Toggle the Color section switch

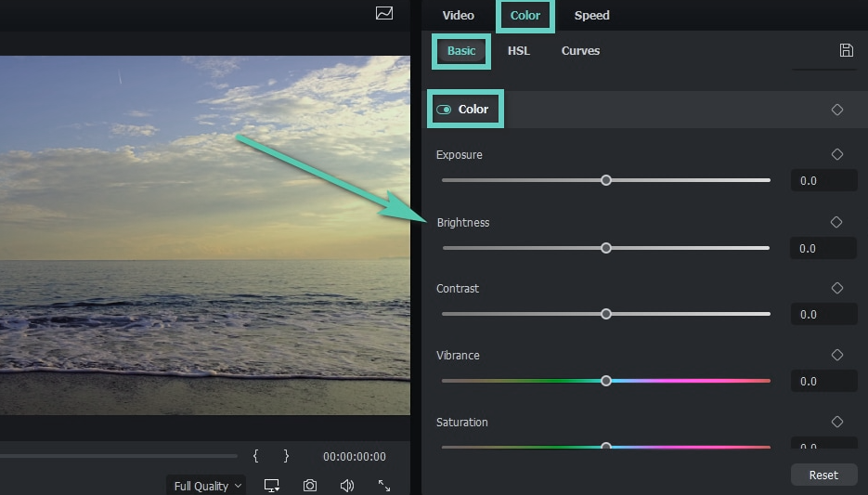point(444,110)
